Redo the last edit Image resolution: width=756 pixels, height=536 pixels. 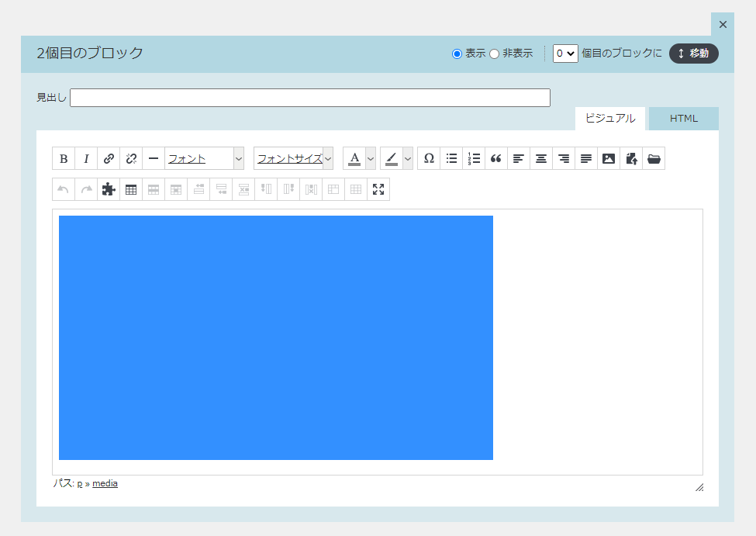click(86, 189)
